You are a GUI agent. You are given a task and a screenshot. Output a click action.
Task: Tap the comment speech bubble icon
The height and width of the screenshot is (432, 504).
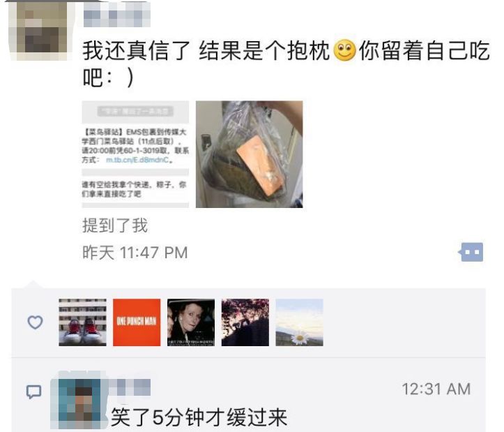click(x=33, y=392)
